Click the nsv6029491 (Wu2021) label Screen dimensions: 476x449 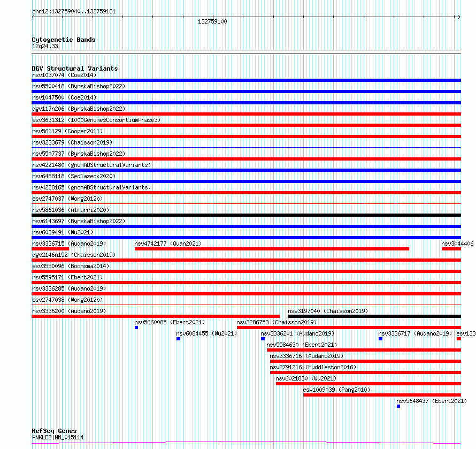pyautogui.click(x=63, y=232)
